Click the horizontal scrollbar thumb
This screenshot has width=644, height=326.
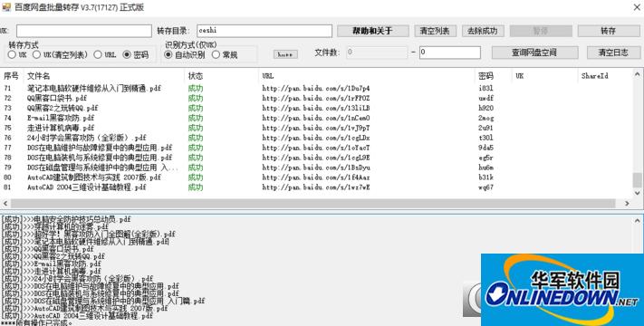(313, 203)
